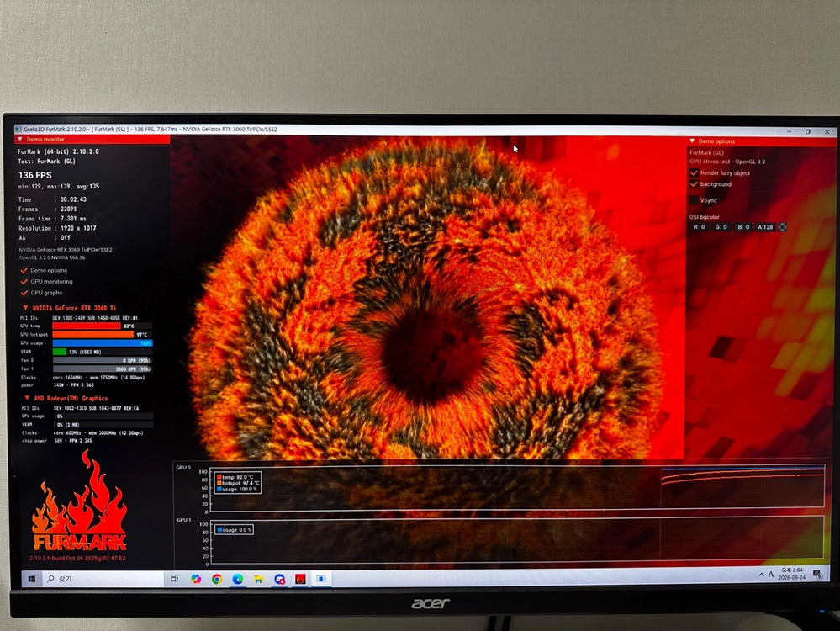Image resolution: width=840 pixels, height=631 pixels.
Task: Click the GPU temp 82°C bar
Action: coord(102,326)
